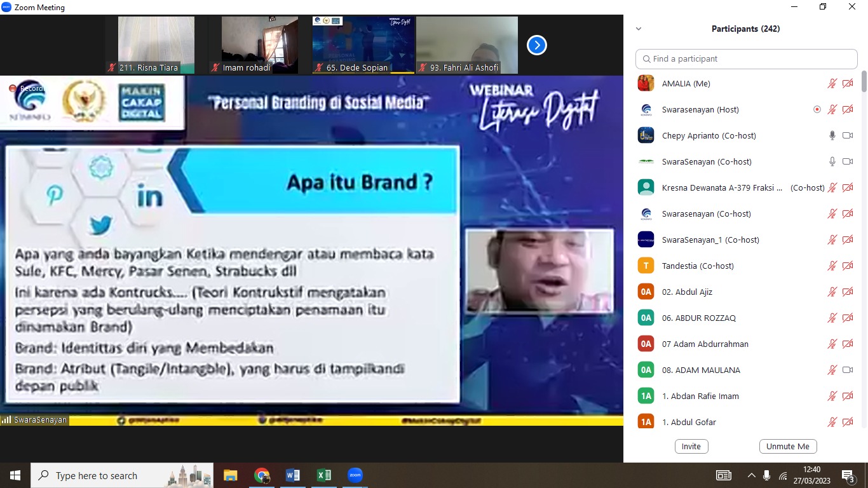Select participant 02. Abdul Ajiz
The image size is (868, 488).
click(x=687, y=292)
